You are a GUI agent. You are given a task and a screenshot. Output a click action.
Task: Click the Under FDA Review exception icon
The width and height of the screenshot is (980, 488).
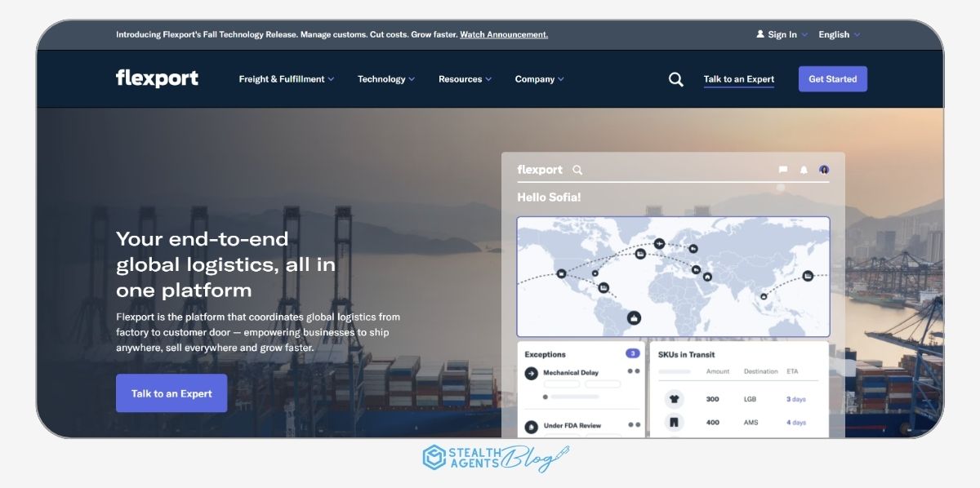(x=532, y=425)
